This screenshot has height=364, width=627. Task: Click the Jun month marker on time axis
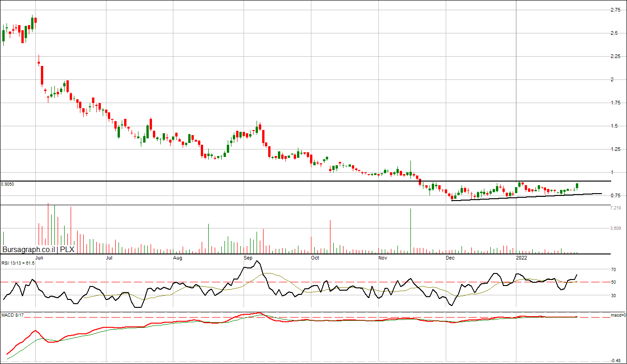[x=40, y=257]
